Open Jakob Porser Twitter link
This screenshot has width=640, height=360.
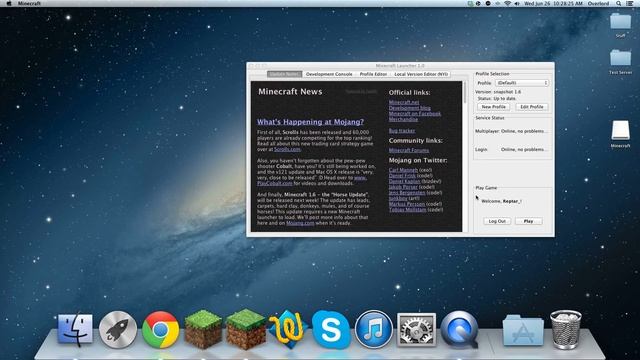click(x=403, y=187)
